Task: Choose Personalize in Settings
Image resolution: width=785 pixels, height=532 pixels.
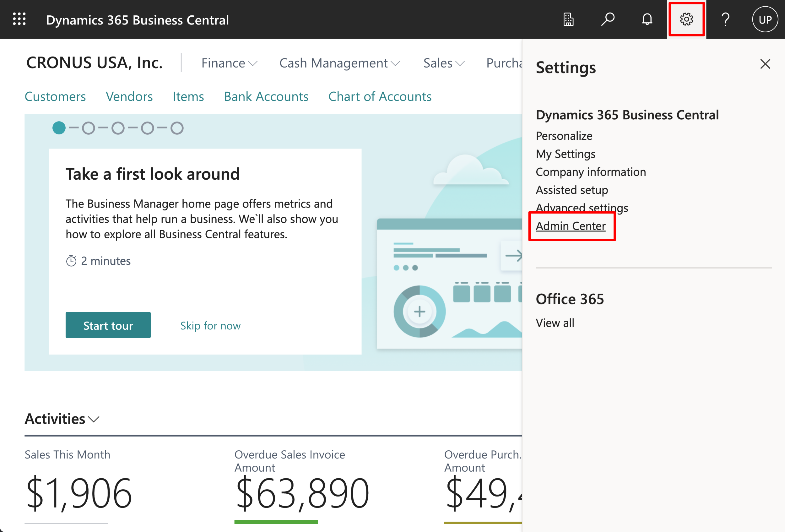Action: click(564, 136)
